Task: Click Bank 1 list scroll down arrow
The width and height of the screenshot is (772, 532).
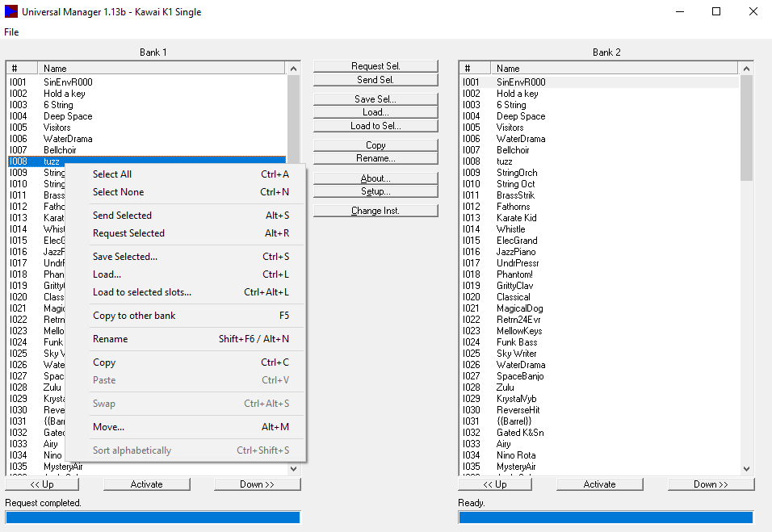Action: 293,468
